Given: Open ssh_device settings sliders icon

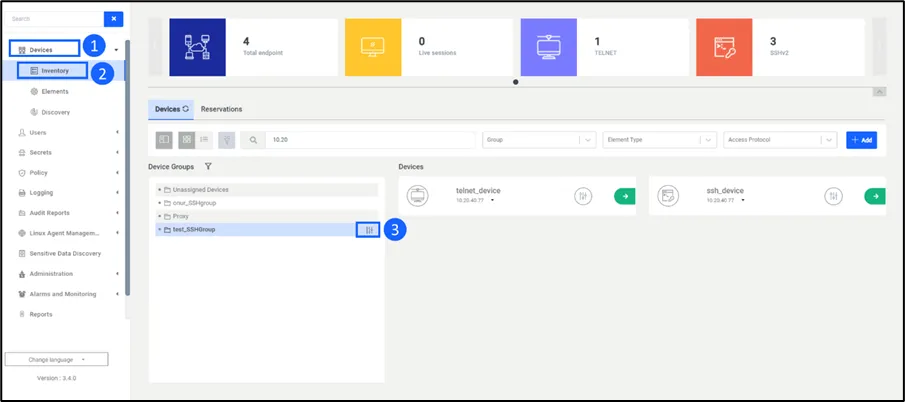Looking at the screenshot, I should point(833,196).
